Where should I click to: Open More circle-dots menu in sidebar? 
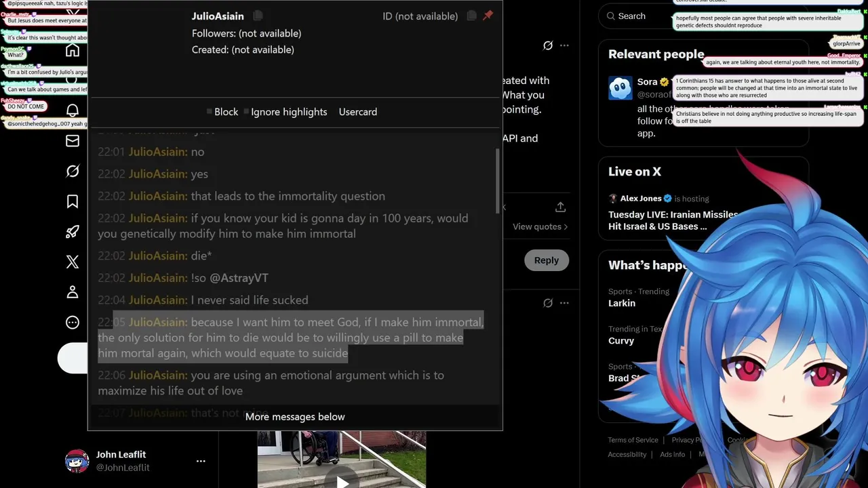click(x=73, y=323)
